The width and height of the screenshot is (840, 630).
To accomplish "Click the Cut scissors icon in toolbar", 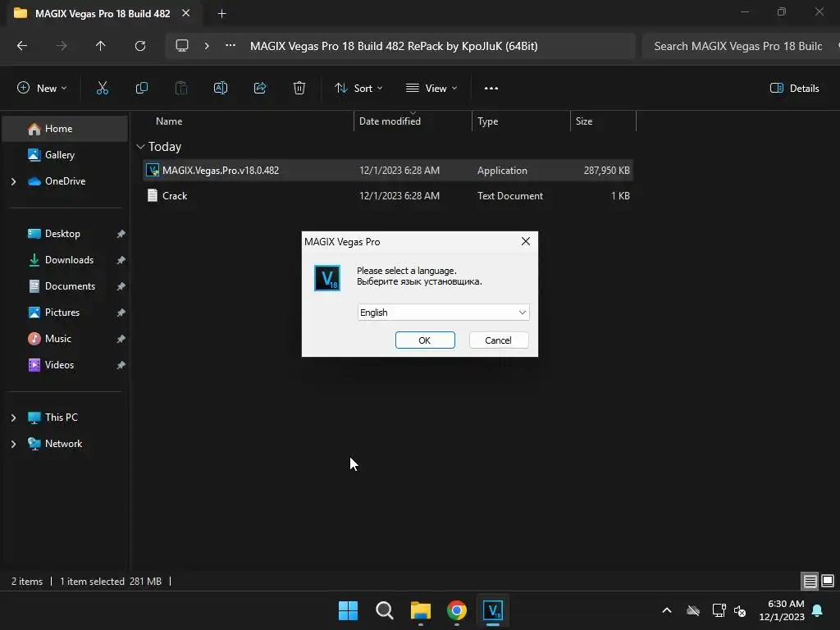I will click(x=103, y=89).
